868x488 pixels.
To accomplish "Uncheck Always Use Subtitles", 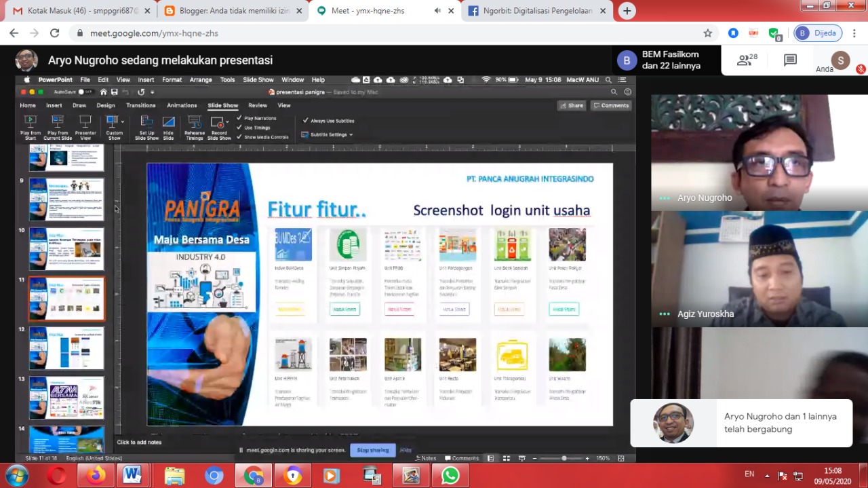I will [306, 121].
